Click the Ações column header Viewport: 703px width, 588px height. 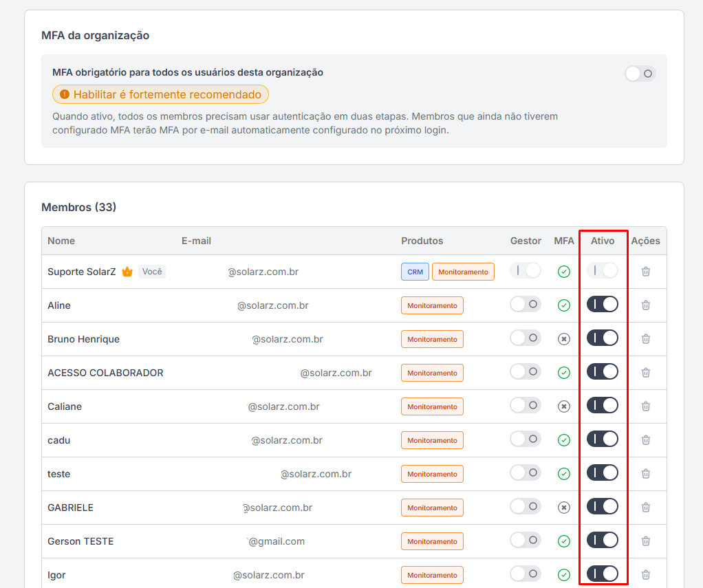click(646, 241)
